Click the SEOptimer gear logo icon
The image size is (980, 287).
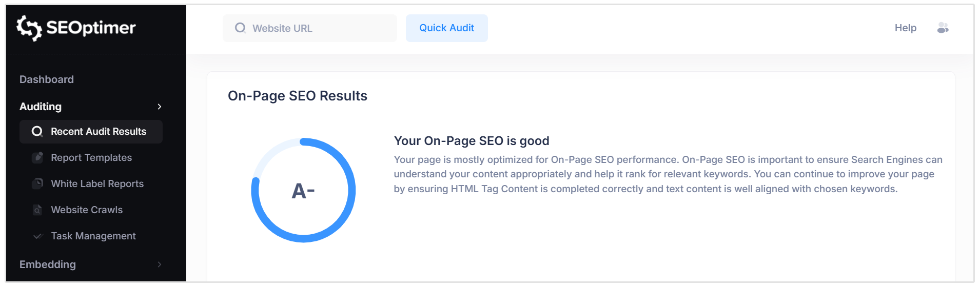click(x=29, y=28)
